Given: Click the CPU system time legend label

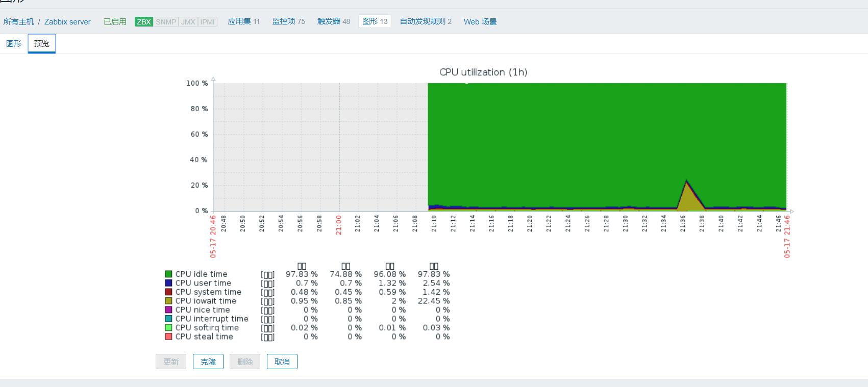Looking at the screenshot, I should pyautogui.click(x=208, y=292).
